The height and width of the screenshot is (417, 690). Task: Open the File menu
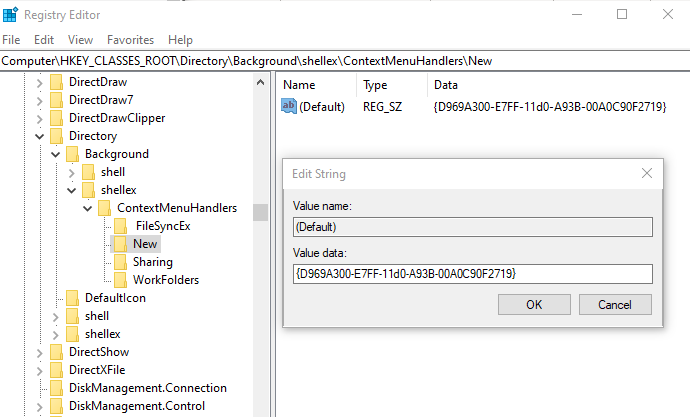click(x=11, y=40)
